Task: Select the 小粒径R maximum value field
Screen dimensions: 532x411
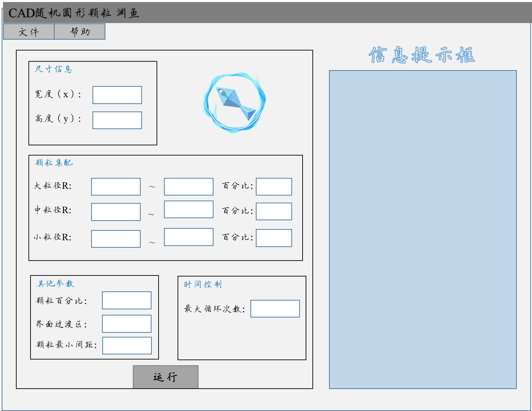Action: point(189,237)
